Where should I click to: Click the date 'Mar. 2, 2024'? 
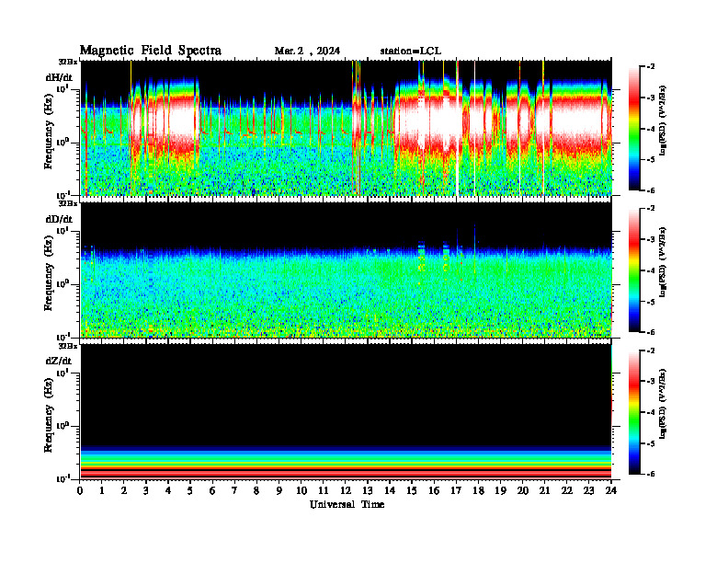tap(307, 52)
